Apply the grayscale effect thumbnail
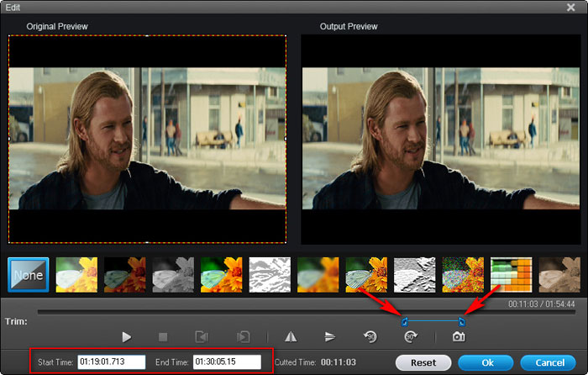 click(173, 275)
